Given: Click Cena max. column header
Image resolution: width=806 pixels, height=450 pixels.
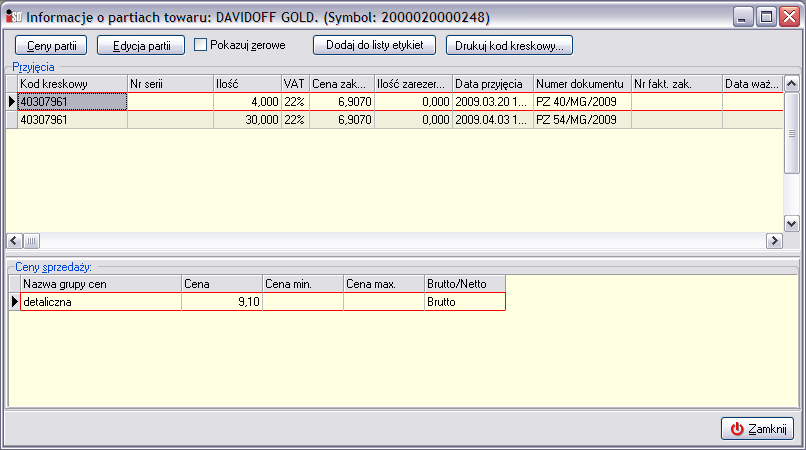Looking at the screenshot, I should click(x=384, y=284).
